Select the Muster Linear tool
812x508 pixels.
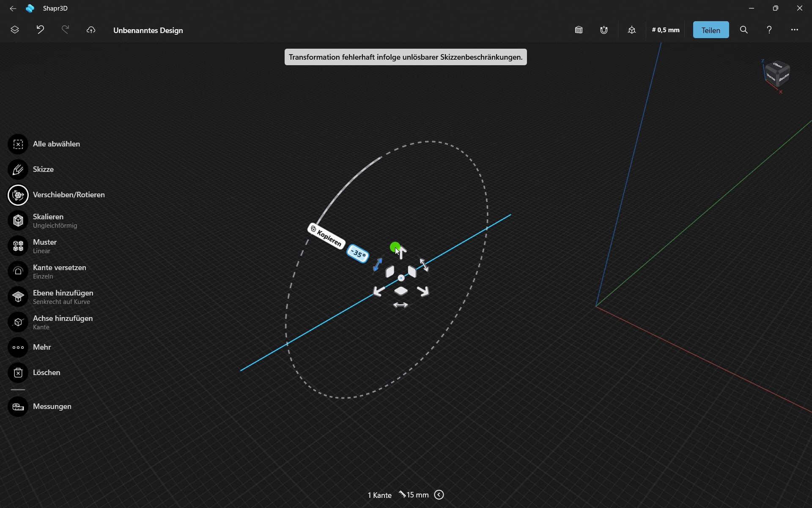[x=18, y=246]
